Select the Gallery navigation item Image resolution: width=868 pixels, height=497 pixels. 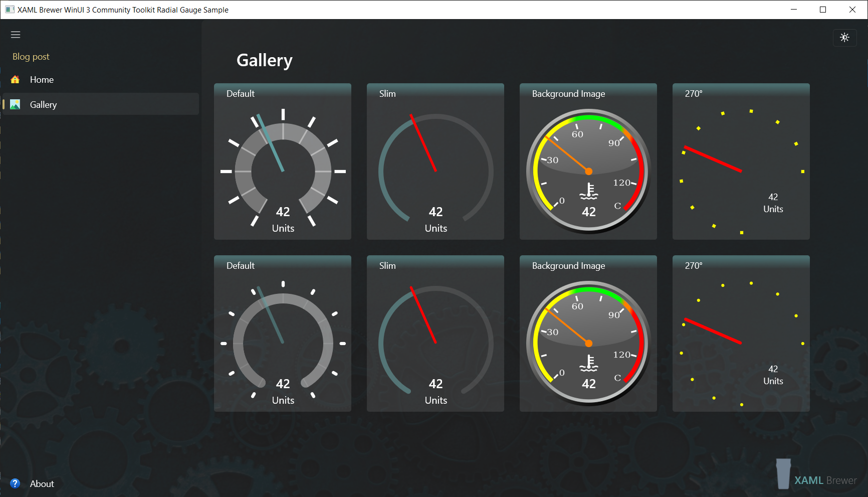[44, 104]
